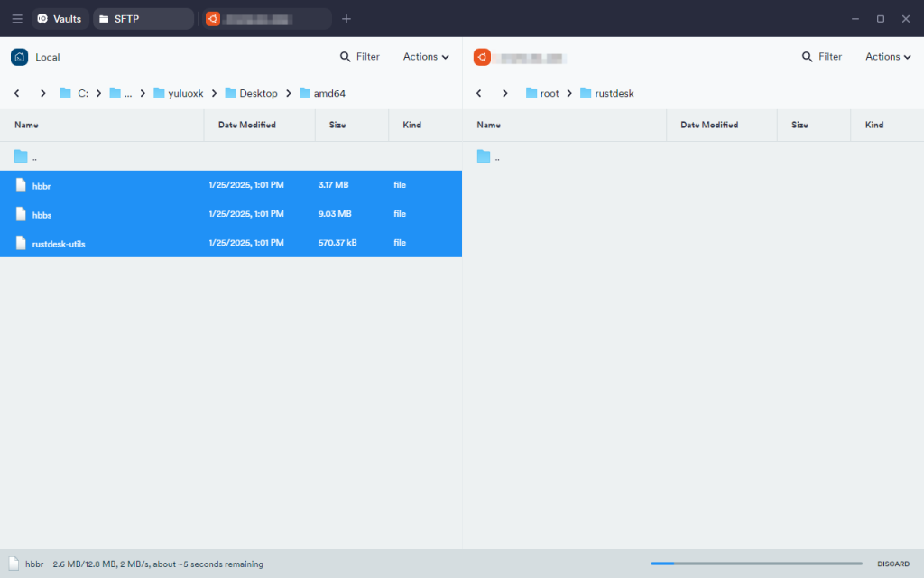The height and width of the screenshot is (578, 924).
Task: Maximize the application window
Action: [x=881, y=19]
